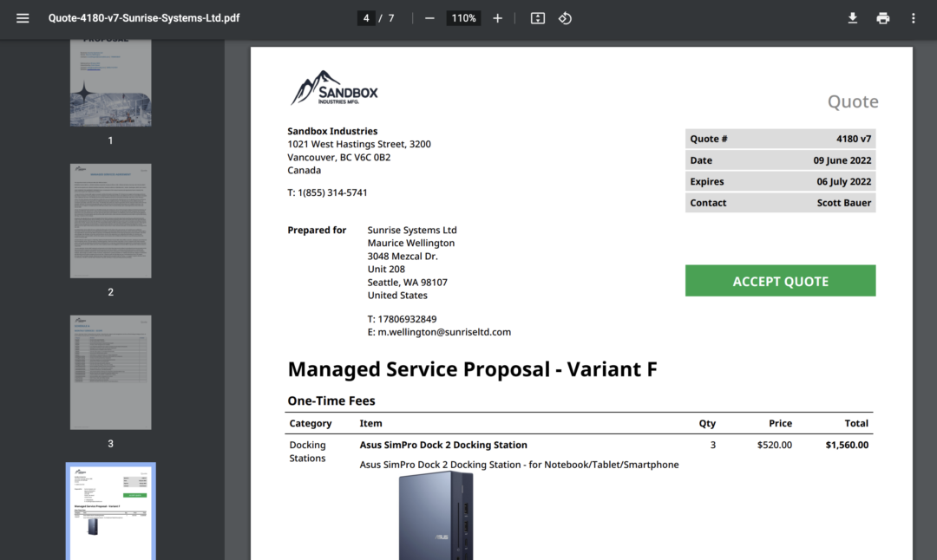The height and width of the screenshot is (560, 937).
Task: Click the $520.00 price cell
Action: pos(775,445)
